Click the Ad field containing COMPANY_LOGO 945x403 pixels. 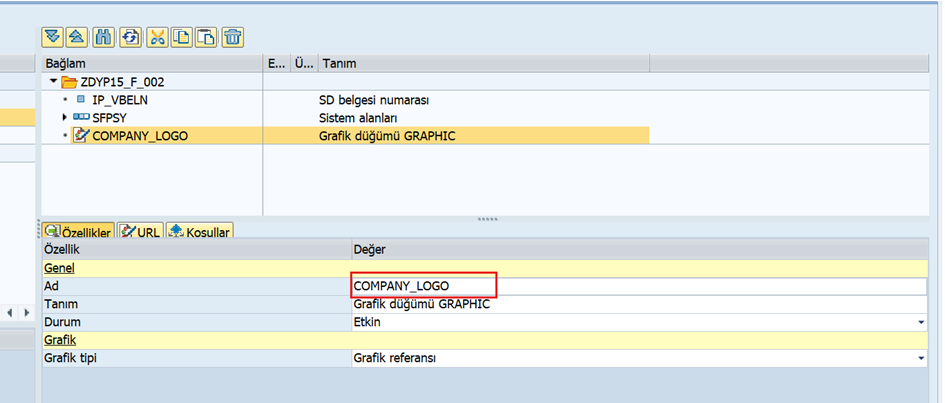[423, 286]
